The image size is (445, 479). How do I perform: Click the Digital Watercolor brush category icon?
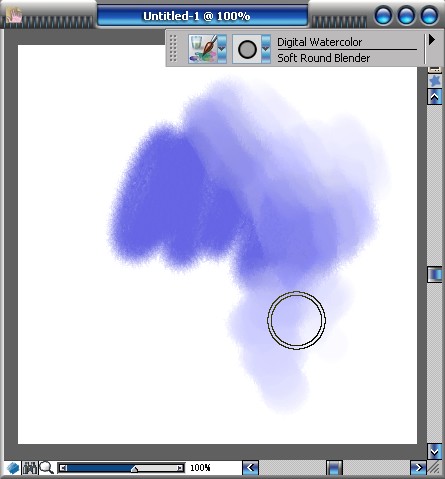tap(203, 49)
